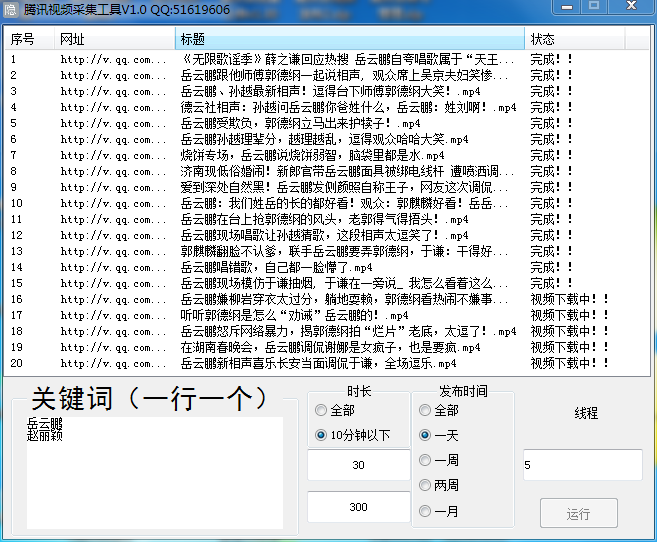Click keyword 赵丽颖 in the keyword box

coord(45,435)
